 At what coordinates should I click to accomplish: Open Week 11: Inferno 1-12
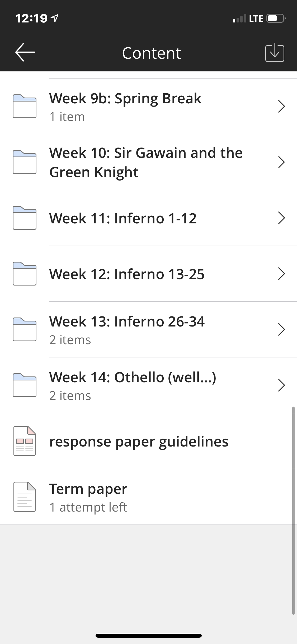tap(148, 218)
